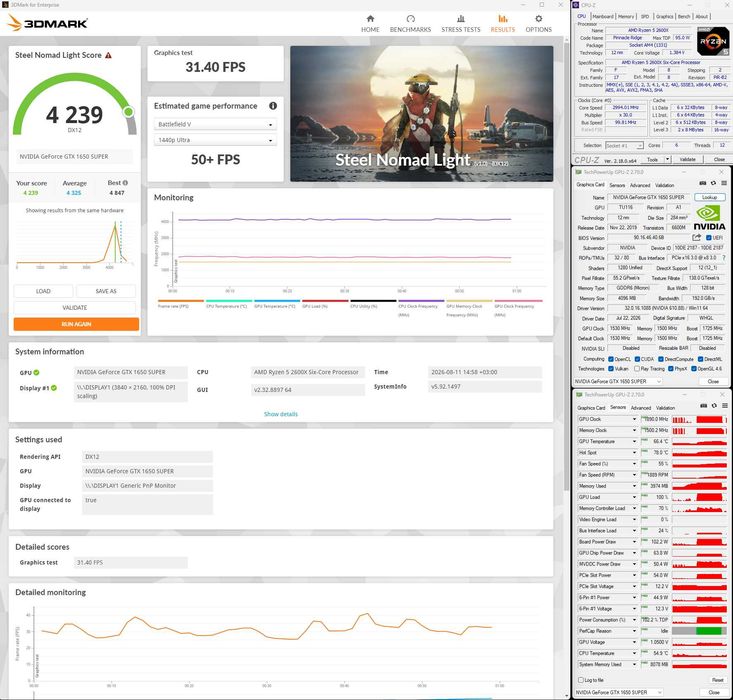Click refresh icon in GPU-Z Graphics Card window
The height and width of the screenshot is (700, 733).
713,183
